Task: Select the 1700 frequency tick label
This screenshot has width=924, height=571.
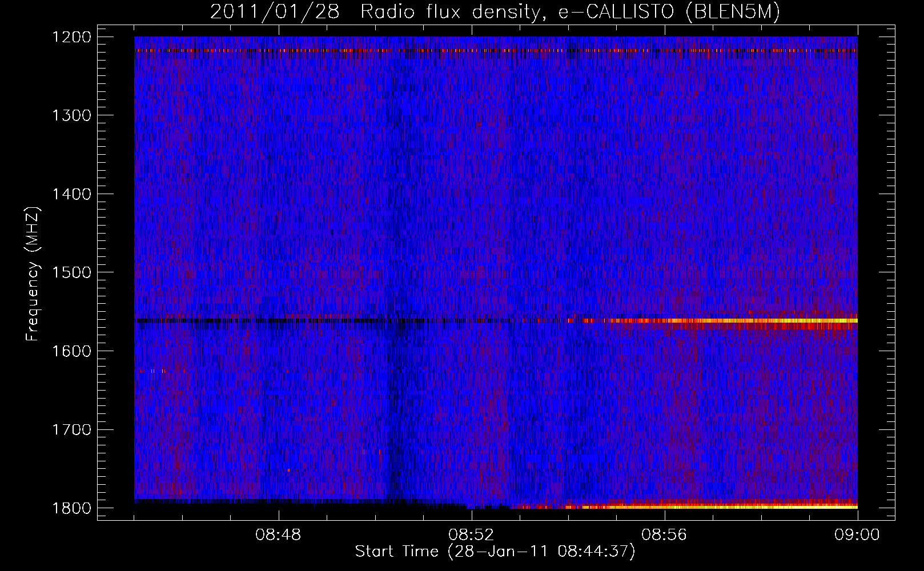Action: point(71,429)
